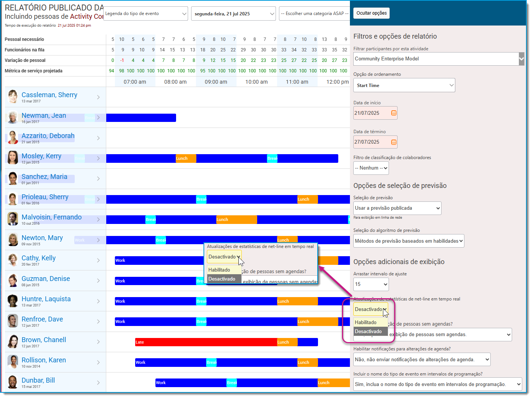The width and height of the screenshot is (532, 398).
Task: Open Prioleau, Sherry employee link
Action: pos(45,197)
